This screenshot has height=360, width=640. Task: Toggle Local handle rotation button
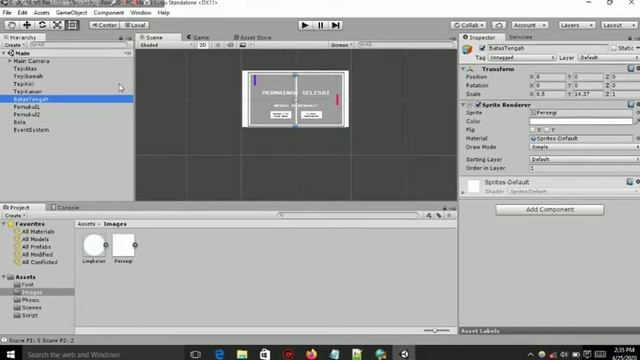[x=134, y=25]
